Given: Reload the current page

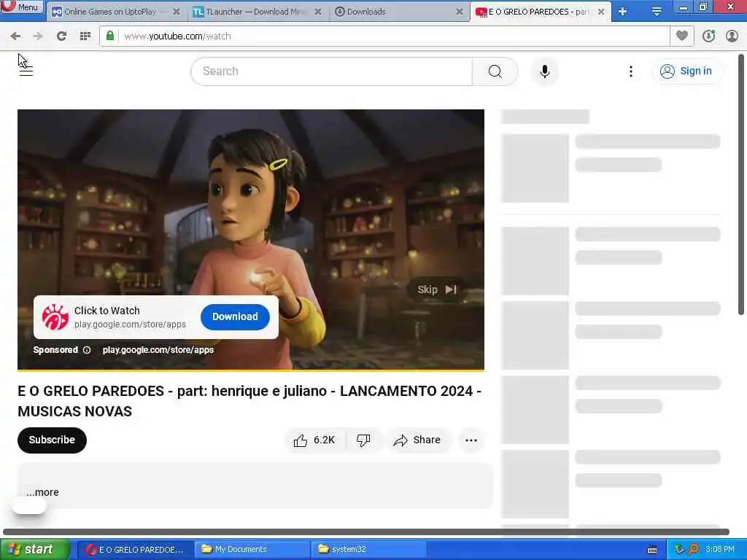Looking at the screenshot, I should [x=61, y=36].
